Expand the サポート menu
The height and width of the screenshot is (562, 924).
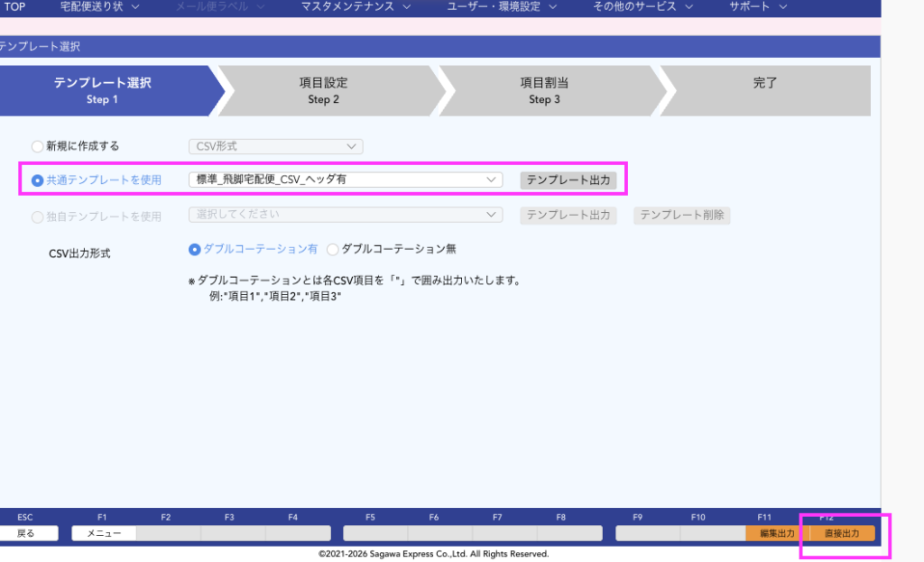758,6
